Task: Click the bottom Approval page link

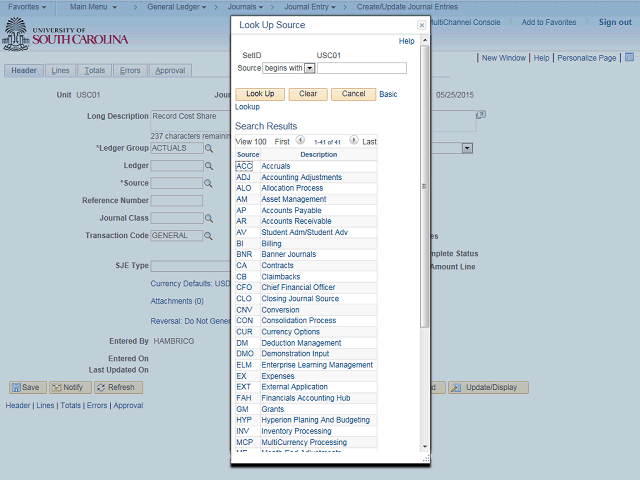Action: tap(128, 405)
